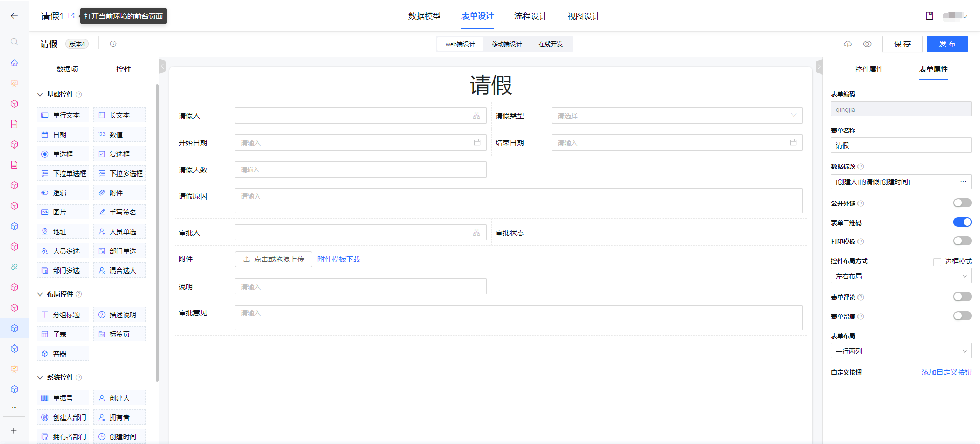980x444 pixels.
Task: Collapse the 基础控件 section
Action: (x=40, y=95)
